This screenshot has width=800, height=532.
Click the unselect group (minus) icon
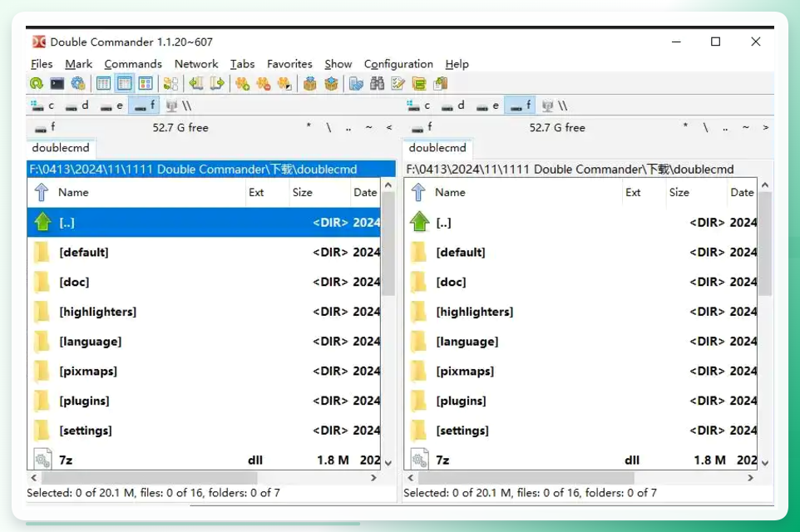(x=264, y=83)
